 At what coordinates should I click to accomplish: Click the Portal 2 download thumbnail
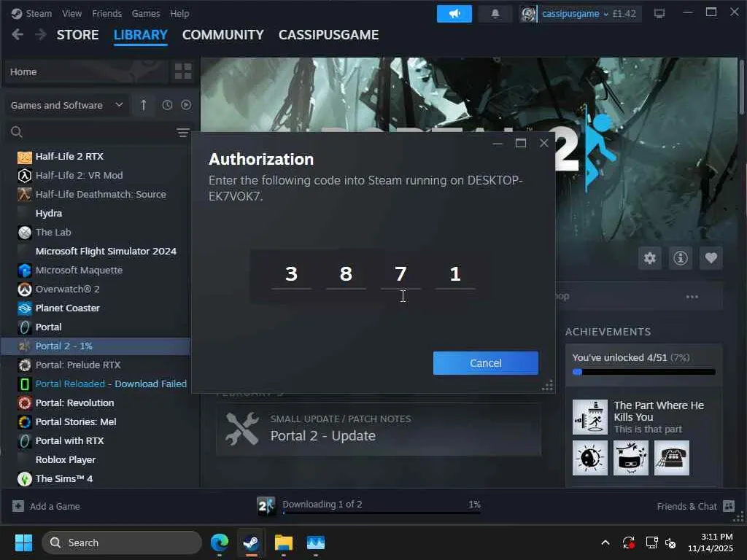[266, 506]
